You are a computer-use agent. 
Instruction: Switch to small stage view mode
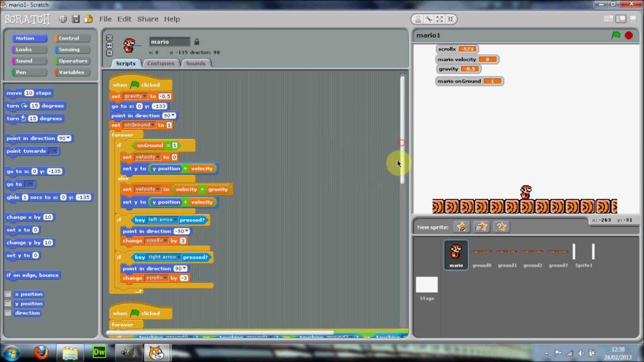point(609,19)
